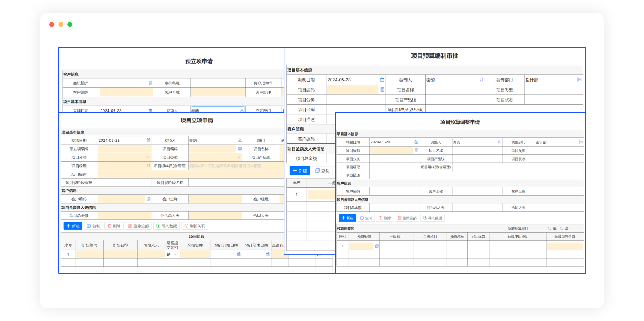Click 新建 in 项目立项申请 toolbar
Screen dimensions: 644x321
[x=73, y=226]
